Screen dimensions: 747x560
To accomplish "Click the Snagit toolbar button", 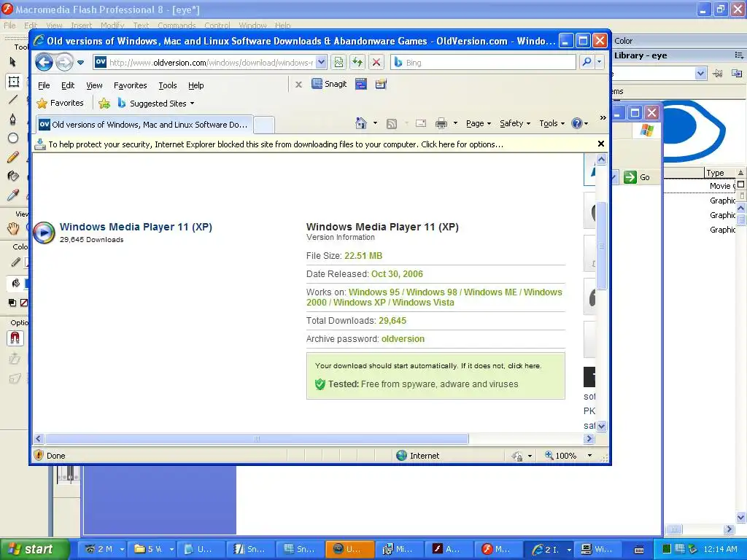I will 329,84.
